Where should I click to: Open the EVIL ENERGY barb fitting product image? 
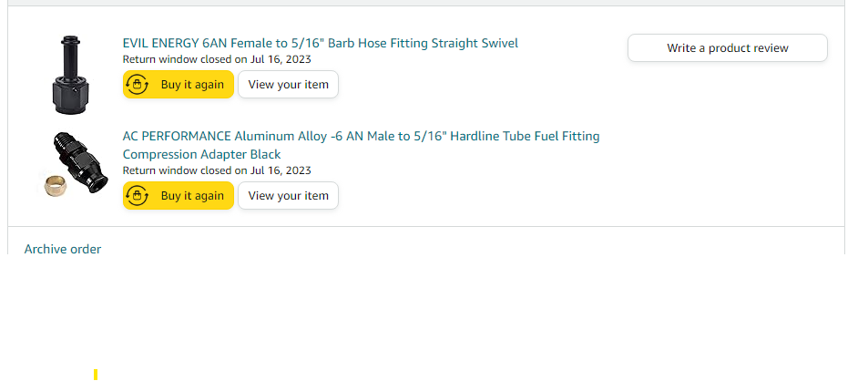pyautogui.click(x=70, y=75)
